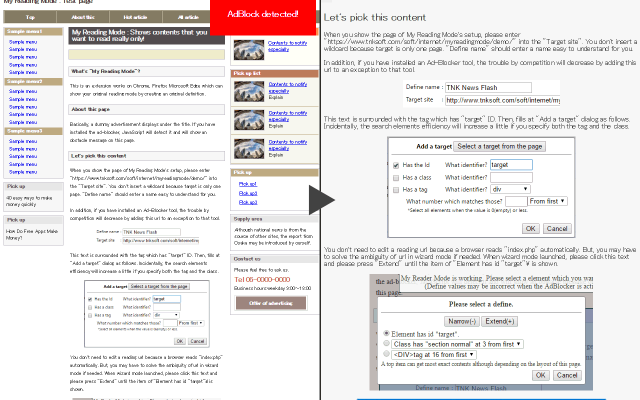Open the All article navigation tab
The height and width of the screenshot is (400, 640).
click(x=188, y=17)
